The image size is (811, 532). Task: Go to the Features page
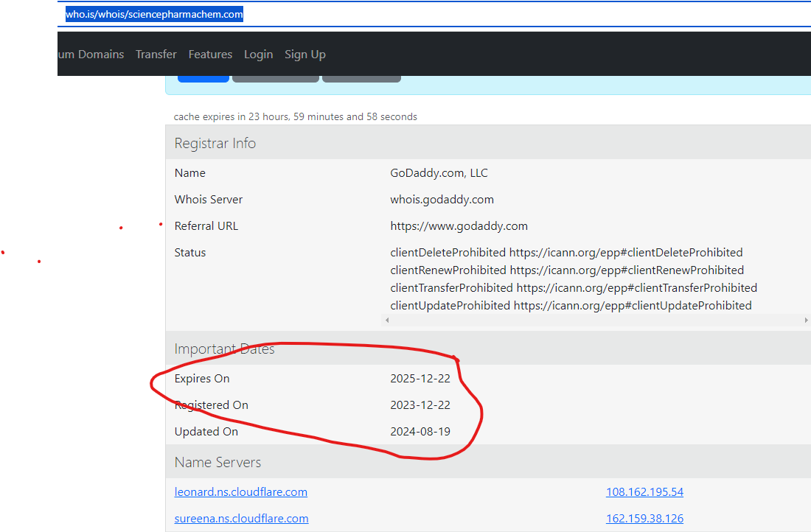coord(210,55)
